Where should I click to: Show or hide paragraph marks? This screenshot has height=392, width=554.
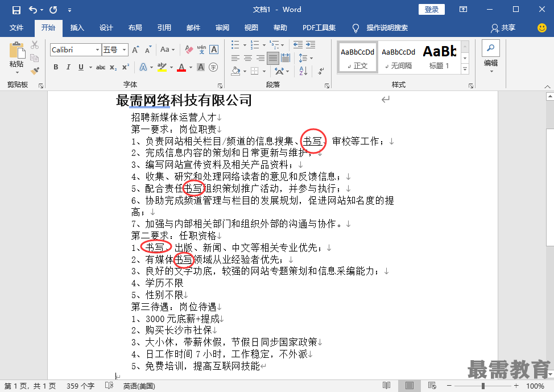click(320, 71)
